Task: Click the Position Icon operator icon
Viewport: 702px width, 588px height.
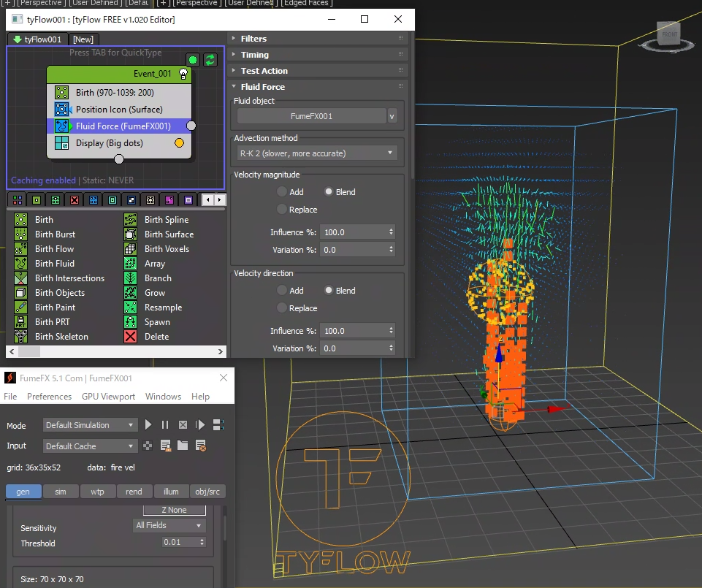Action: (62, 110)
